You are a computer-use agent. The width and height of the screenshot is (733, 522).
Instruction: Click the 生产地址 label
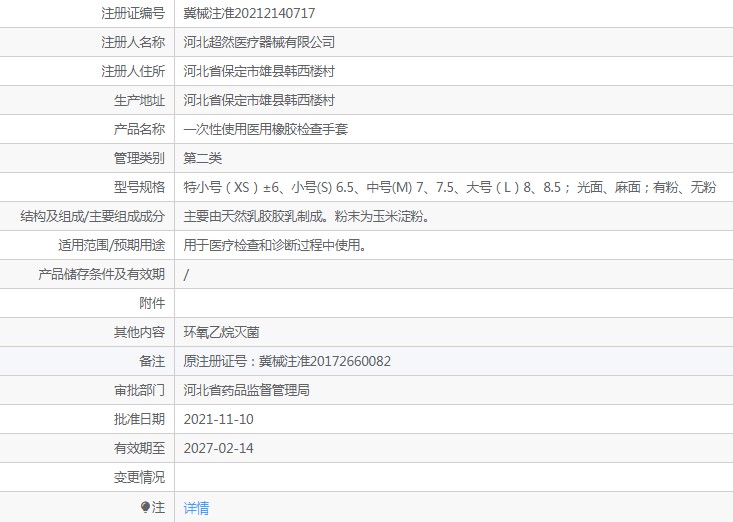tap(139, 100)
